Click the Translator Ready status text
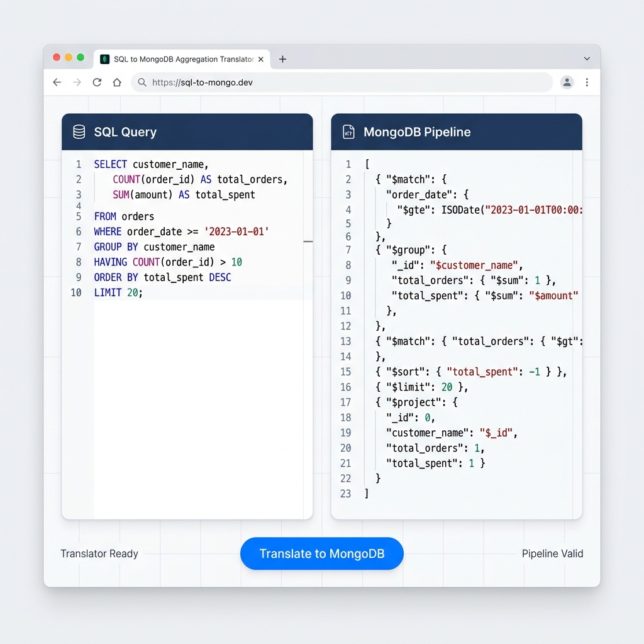Viewport: 644px width, 644px height. (99, 553)
